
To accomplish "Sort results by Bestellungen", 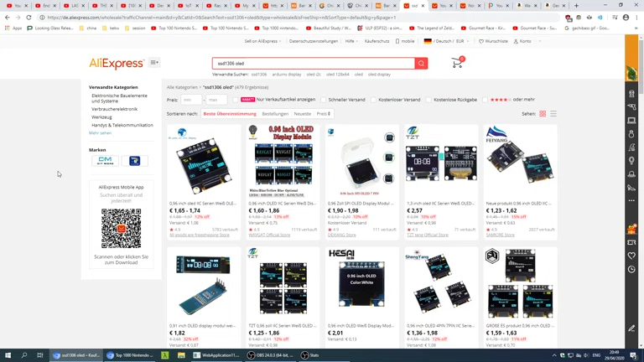I will 275,114.
